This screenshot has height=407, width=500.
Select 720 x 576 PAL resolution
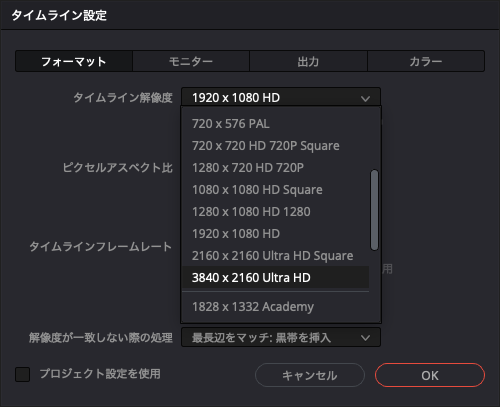(275, 124)
